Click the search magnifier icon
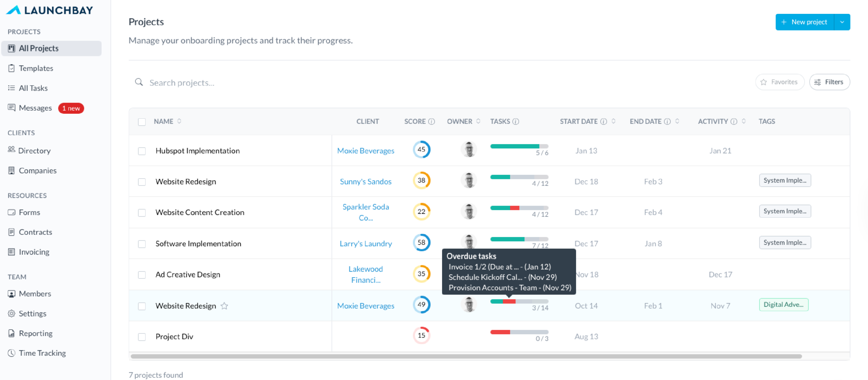This screenshot has width=868, height=380. pos(139,82)
